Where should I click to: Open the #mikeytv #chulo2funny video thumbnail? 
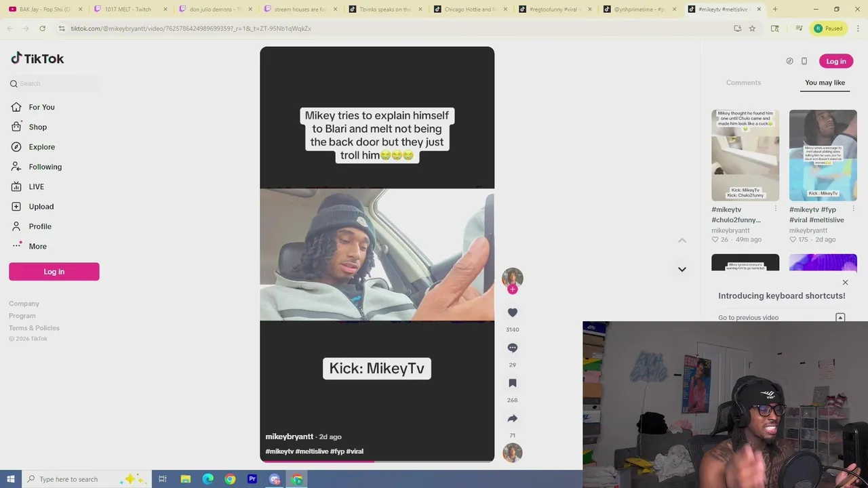745,155
